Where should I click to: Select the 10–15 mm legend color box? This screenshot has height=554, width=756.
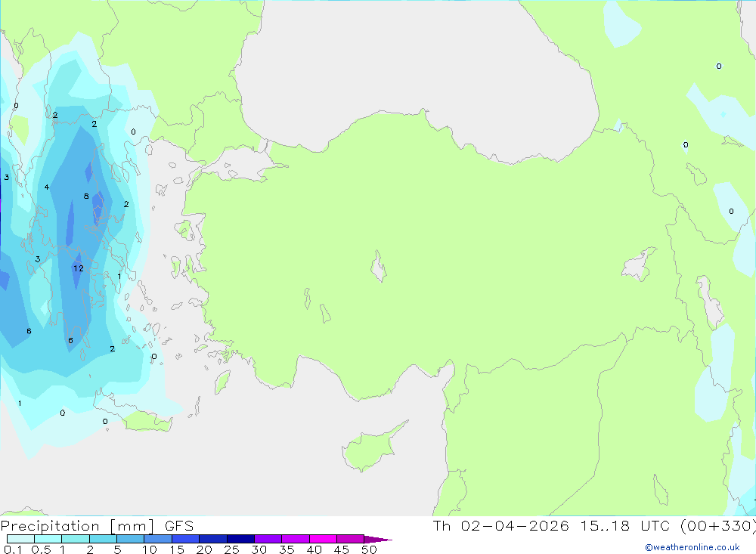[158, 539]
